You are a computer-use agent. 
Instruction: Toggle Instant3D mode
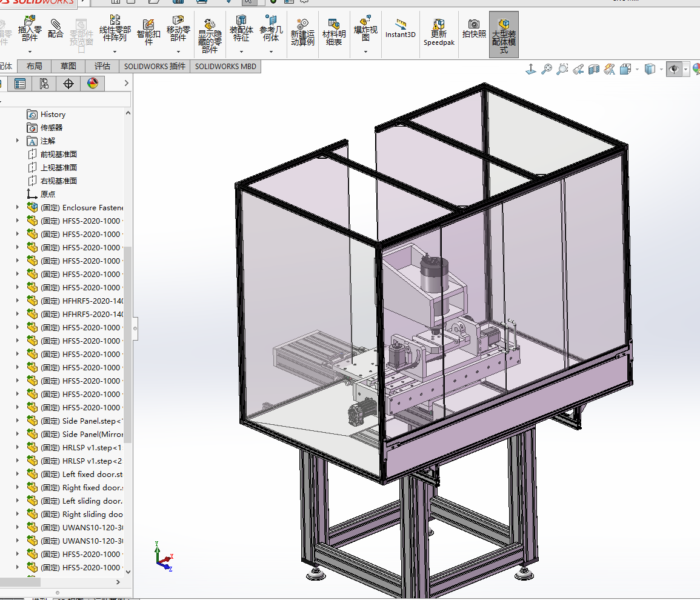pyautogui.click(x=401, y=29)
